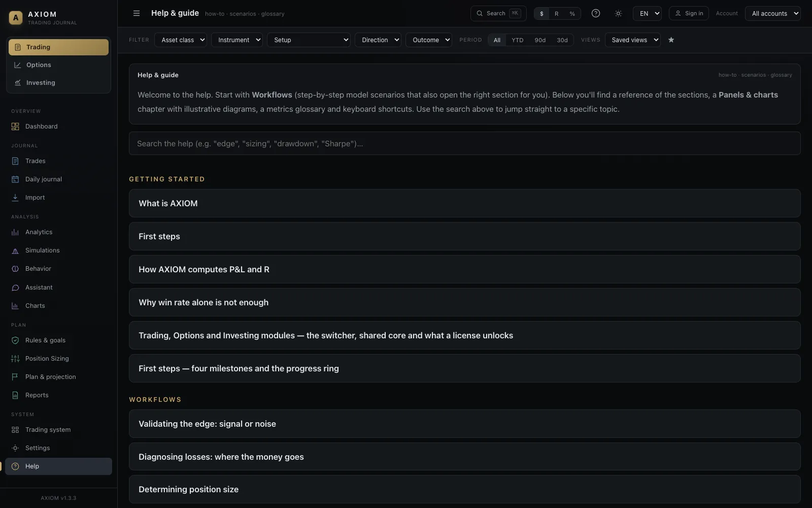The width and height of the screenshot is (812, 508).
Task: Set period to 90d
Action: (x=540, y=40)
